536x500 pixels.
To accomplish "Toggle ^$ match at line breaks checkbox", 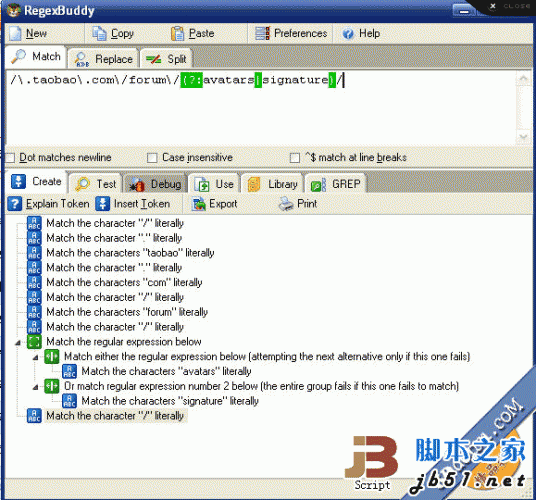I will (x=295, y=158).
